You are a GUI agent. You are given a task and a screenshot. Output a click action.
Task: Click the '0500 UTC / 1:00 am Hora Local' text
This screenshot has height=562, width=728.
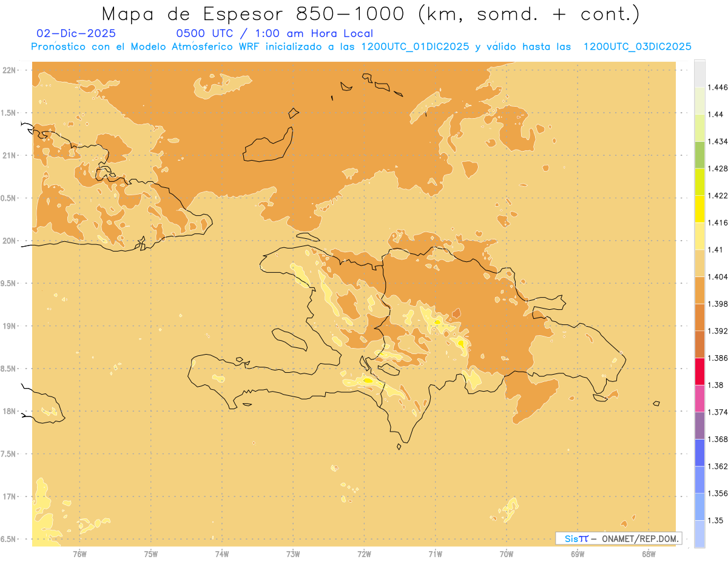point(275,33)
